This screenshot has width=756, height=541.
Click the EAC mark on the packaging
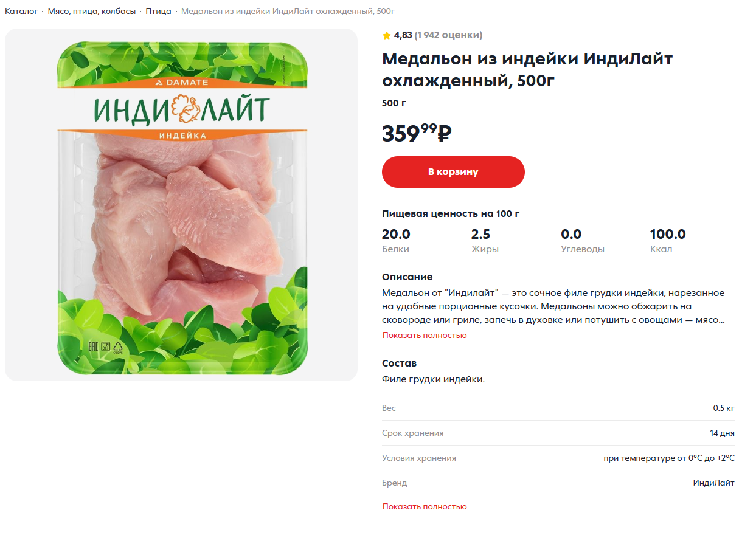(93, 347)
